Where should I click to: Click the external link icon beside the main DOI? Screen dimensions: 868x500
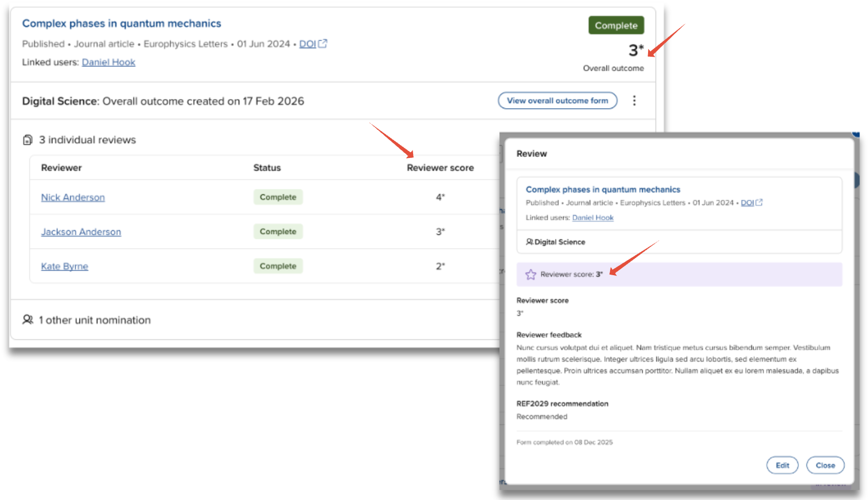pyautogui.click(x=323, y=44)
